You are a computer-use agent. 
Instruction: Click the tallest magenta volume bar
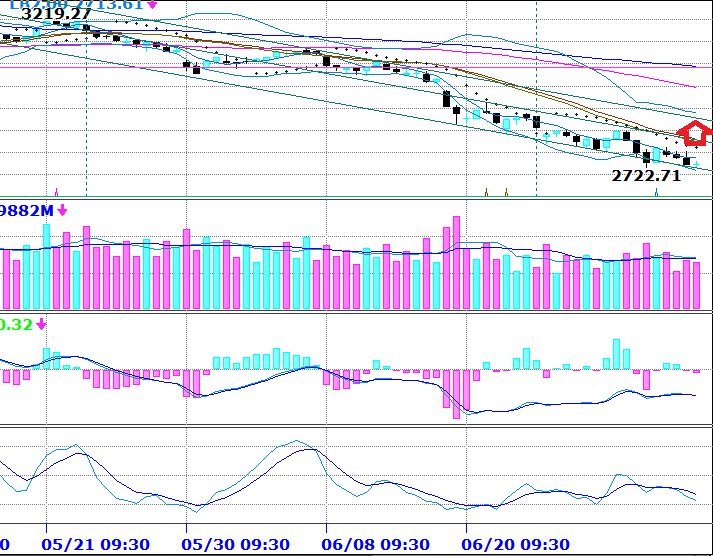point(456,262)
